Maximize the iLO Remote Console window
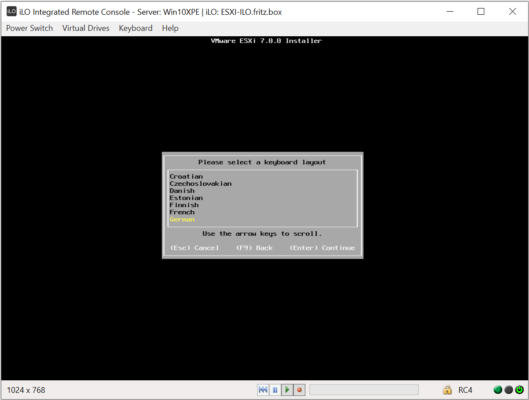Screen dimensions: 529x400 tap(481, 11)
